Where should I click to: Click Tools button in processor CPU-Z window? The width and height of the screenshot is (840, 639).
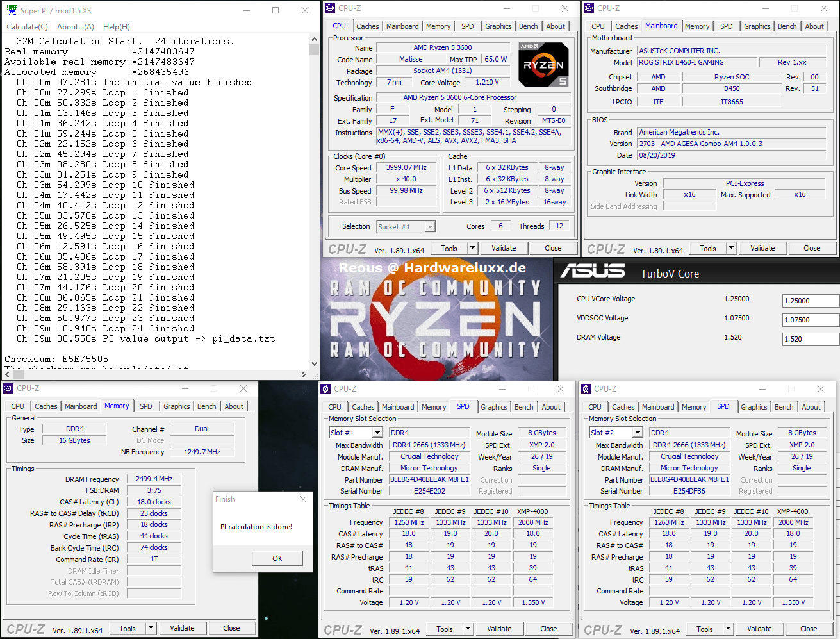pyautogui.click(x=449, y=248)
